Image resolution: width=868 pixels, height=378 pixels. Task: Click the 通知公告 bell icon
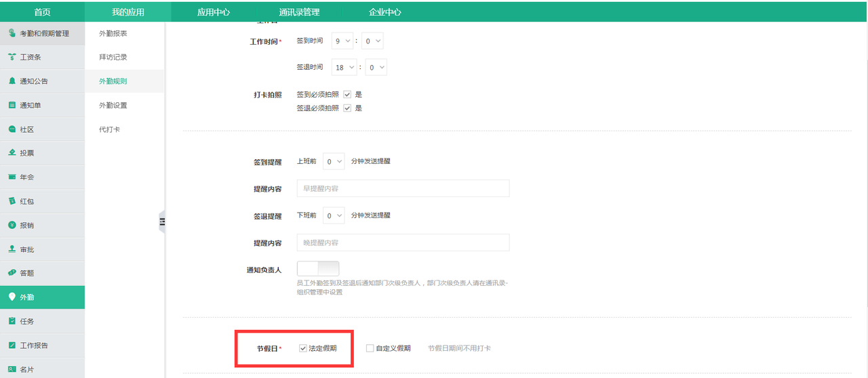tap(12, 81)
